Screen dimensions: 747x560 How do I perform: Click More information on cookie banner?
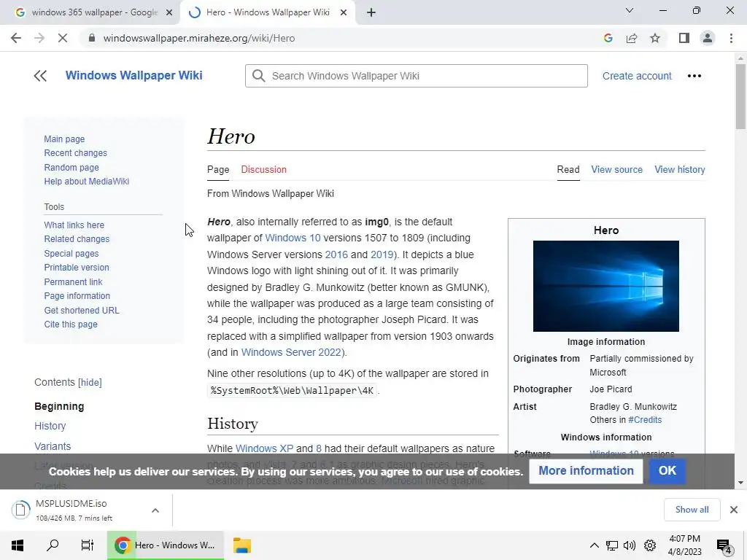click(586, 470)
